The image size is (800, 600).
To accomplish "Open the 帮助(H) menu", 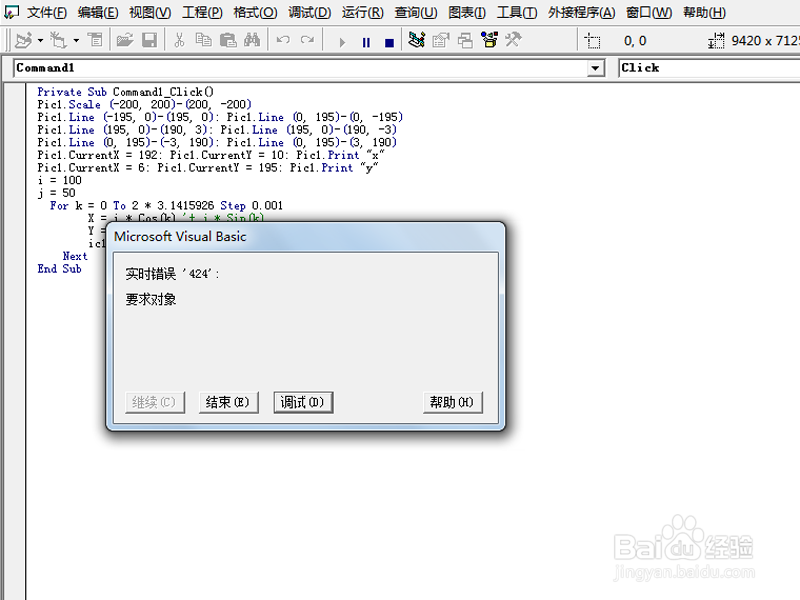I will point(704,12).
